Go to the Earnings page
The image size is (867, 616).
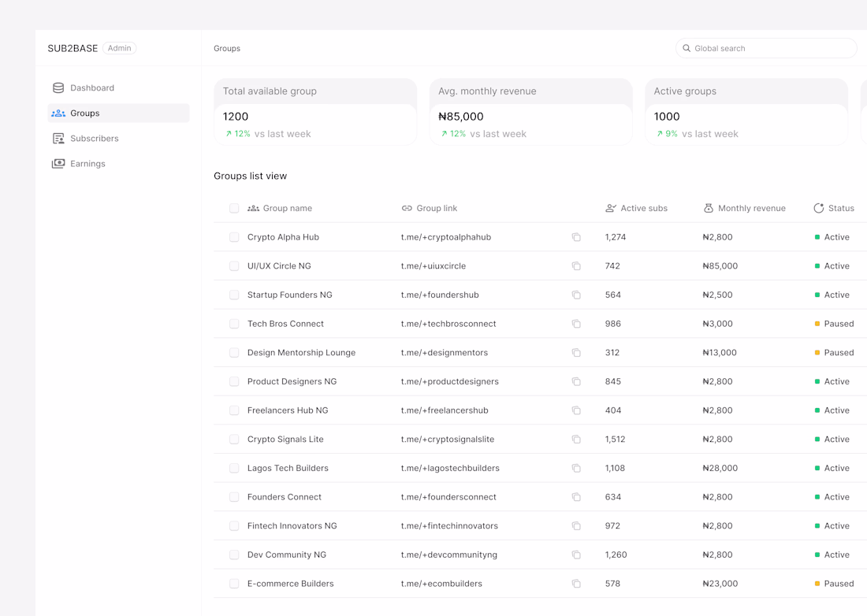coord(87,164)
